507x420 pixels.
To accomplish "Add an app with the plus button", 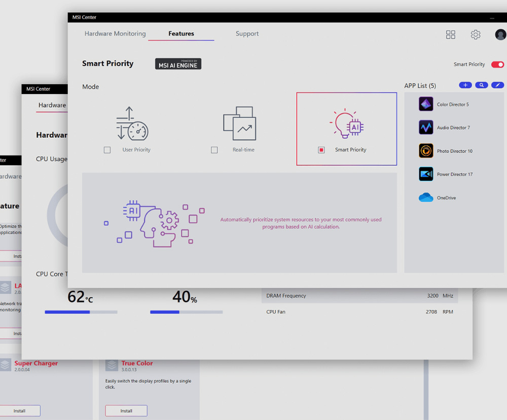I will click(x=465, y=85).
